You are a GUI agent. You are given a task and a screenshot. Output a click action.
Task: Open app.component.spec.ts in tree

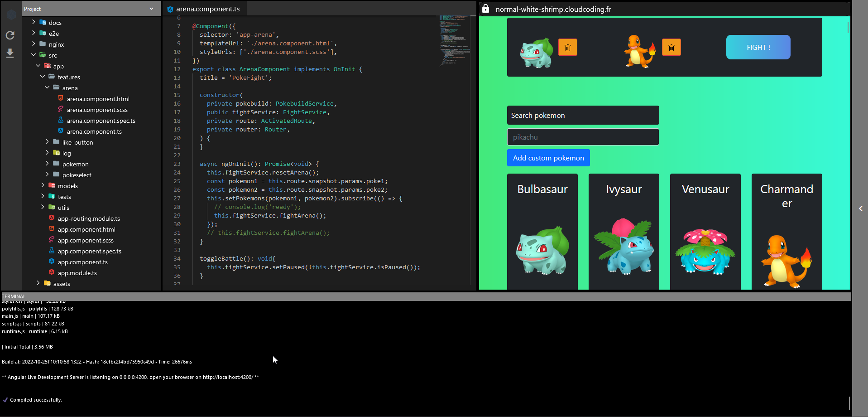coord(89,251)
